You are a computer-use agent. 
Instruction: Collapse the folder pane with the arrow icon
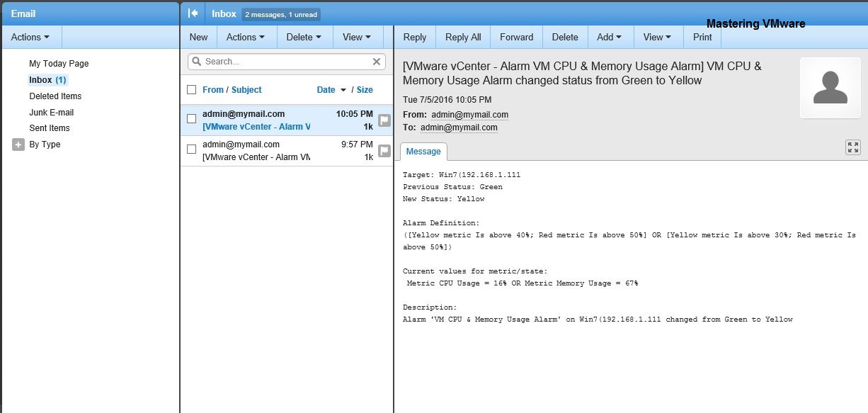pos(193,13)
